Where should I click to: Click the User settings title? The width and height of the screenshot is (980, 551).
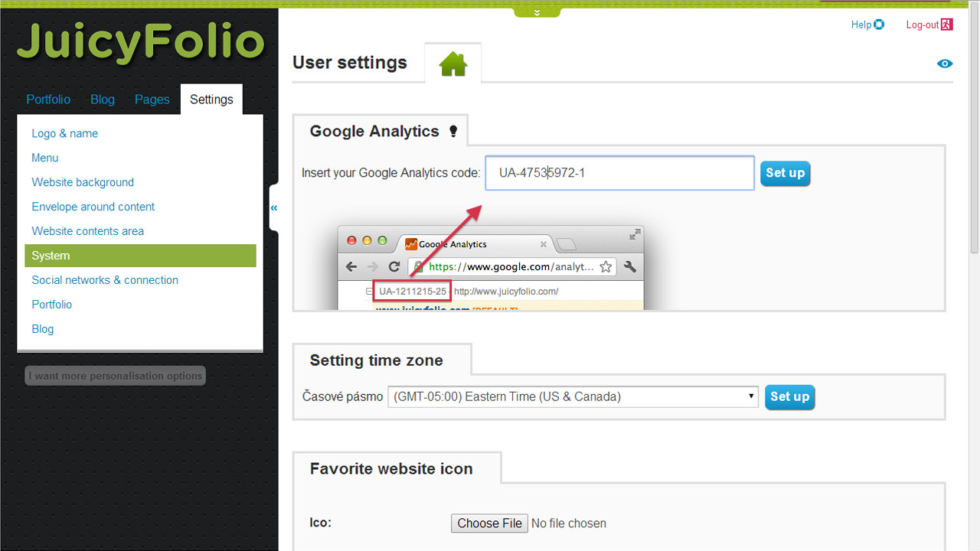coord(350,63)
